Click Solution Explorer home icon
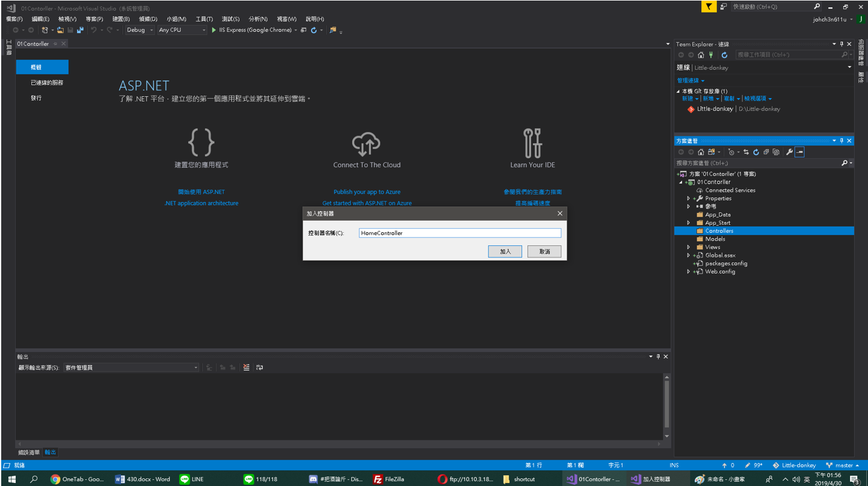This screenshot has width=868, height=486. pos(701,152)
